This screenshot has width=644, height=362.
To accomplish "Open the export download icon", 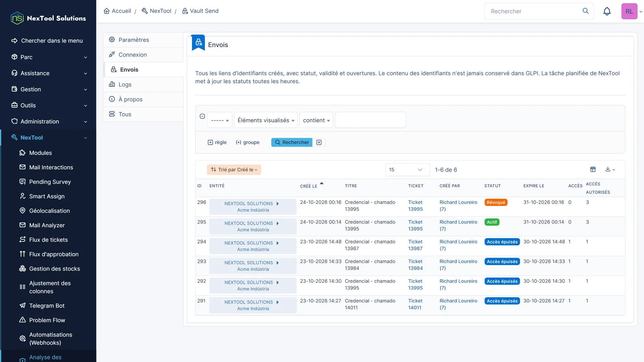I will pos(610,169).
